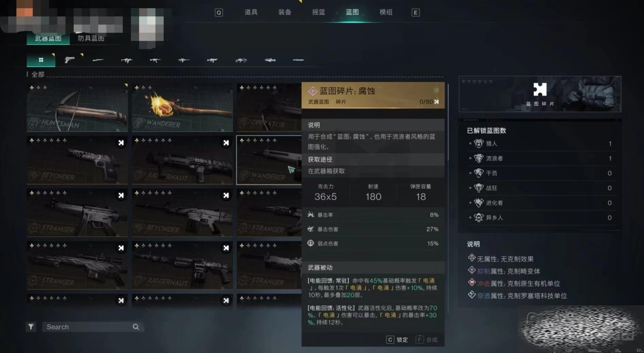Viewport: 644px width, 353px height.
Task: Open the filter funnel icon beside Search
Action: pos(31,327)
